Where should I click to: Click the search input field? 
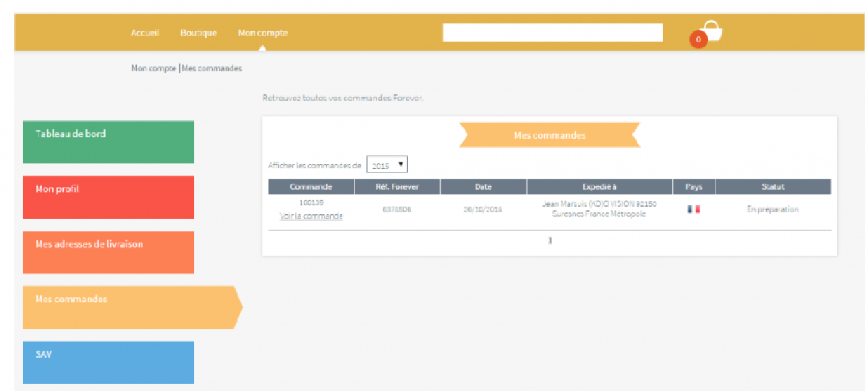click(x=552, y=32)
